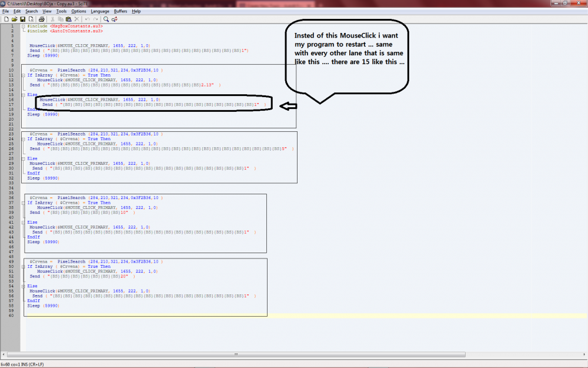Screen dimensions: 588x368
Task: Open the Options menu
Action: pos(79,11)
